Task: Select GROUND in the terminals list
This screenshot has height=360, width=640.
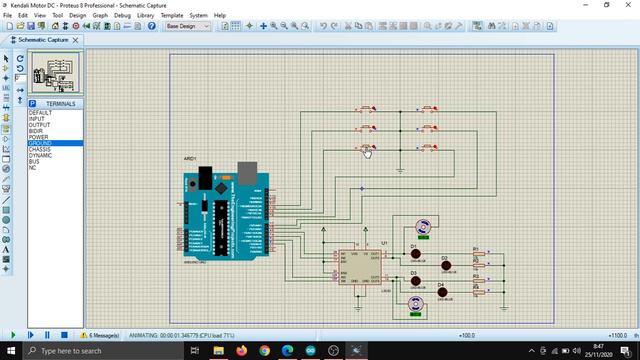Action: tap(56, 143)
